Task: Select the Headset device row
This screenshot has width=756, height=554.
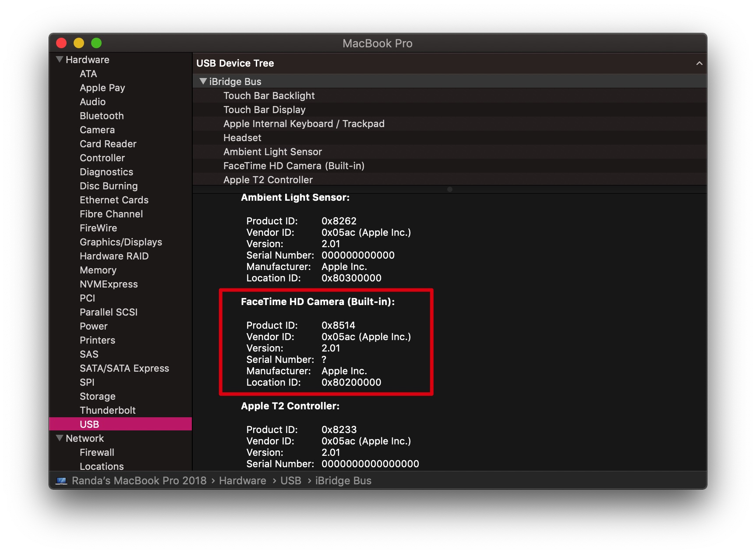Action: pos(449,138)
